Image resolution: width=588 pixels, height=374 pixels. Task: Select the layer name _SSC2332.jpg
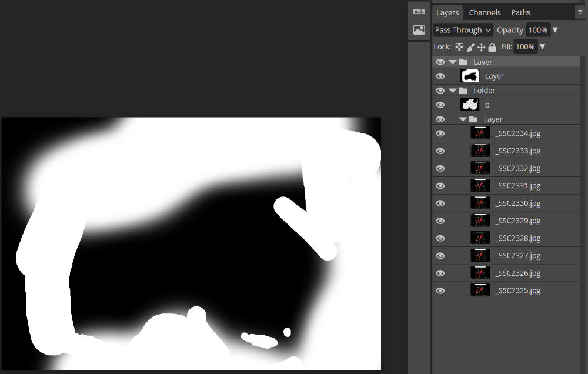pos(518,168)
